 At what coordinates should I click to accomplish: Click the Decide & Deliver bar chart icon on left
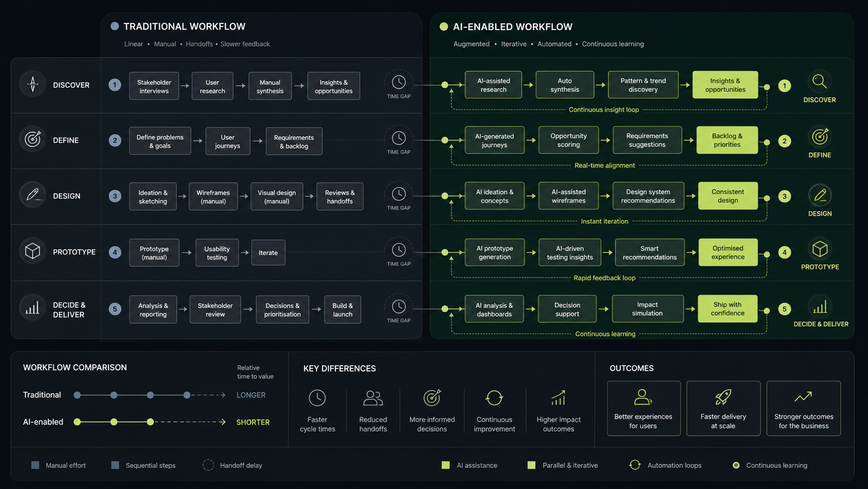pos(33,308)
